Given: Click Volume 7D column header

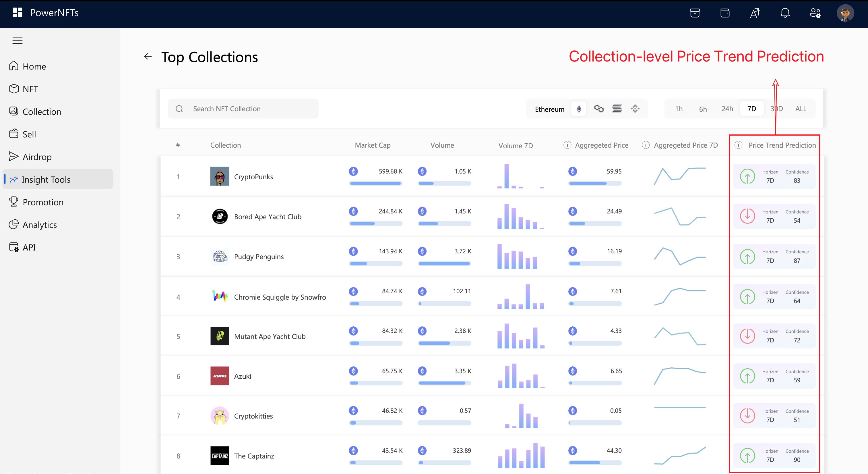Looking at the screenshot, I should coord(516,146).
